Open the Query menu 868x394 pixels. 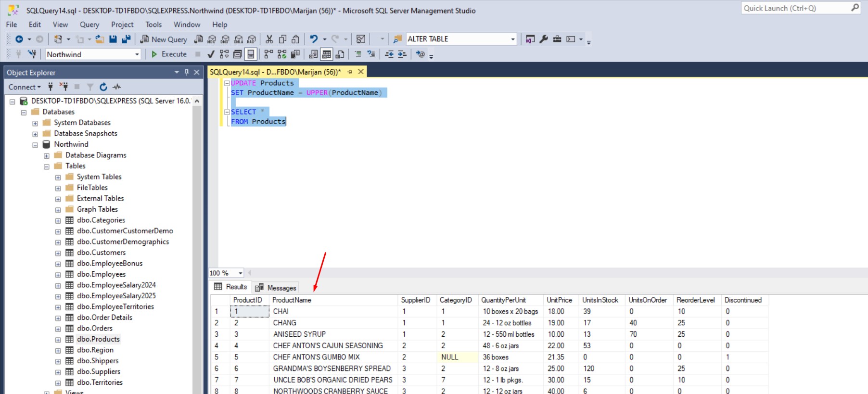click(89, 25)
